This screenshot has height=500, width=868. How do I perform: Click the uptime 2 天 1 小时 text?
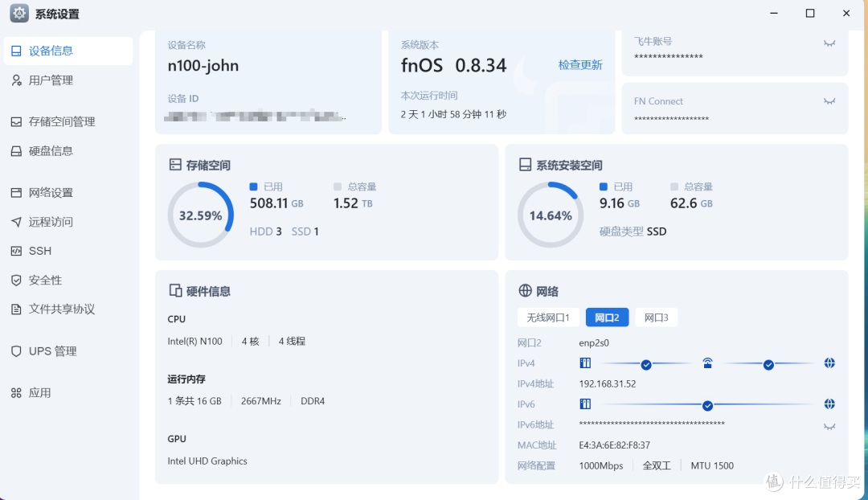[453, 114]
